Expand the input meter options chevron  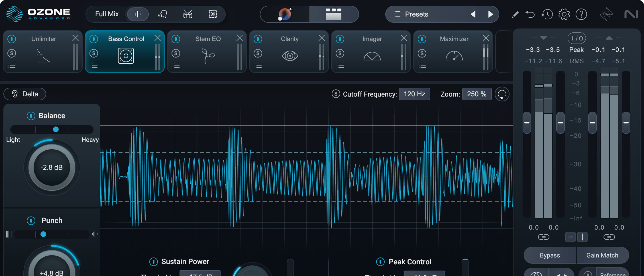543,38
